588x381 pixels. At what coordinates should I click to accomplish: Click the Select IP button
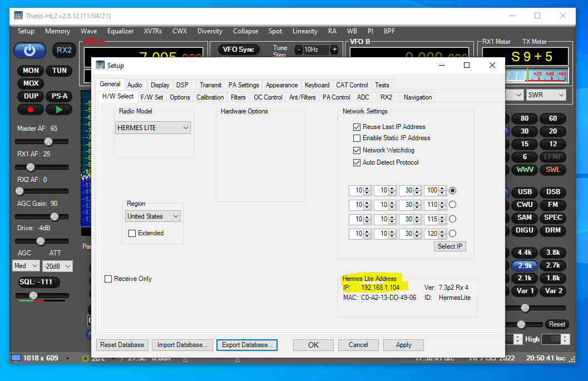[x=450, y=246]
